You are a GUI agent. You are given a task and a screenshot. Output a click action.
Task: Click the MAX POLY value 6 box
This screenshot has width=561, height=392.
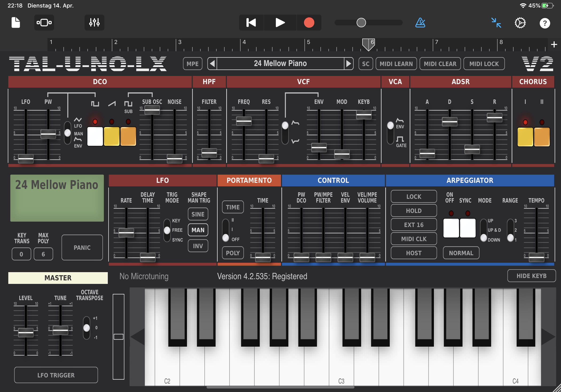pyautogui.click(x=43, y=254)
